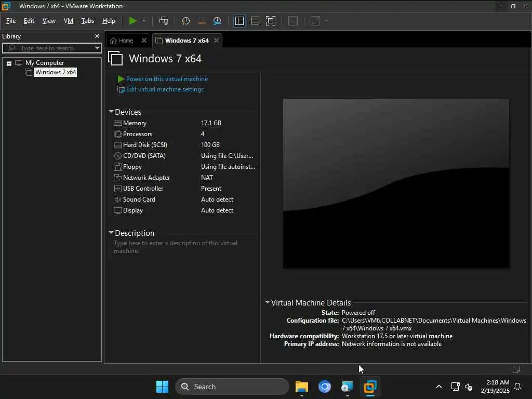Click the description text entry area
Viewport: 532px width, 399px height.
coord(176,247)
